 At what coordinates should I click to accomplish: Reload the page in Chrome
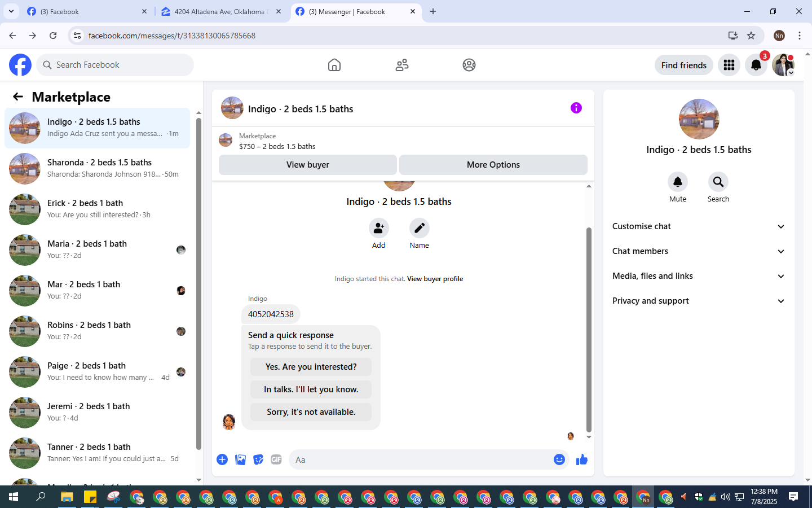coord(53,36)
